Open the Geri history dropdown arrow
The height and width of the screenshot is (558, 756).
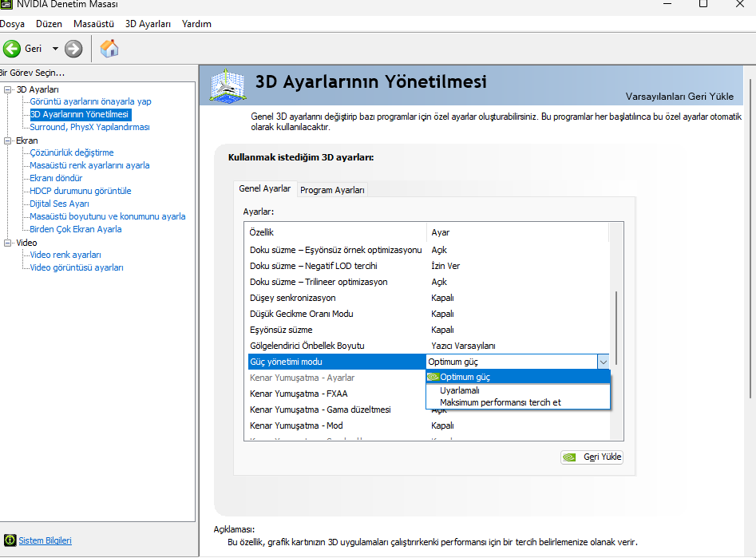pyautogui.click(x=55, y=49)
